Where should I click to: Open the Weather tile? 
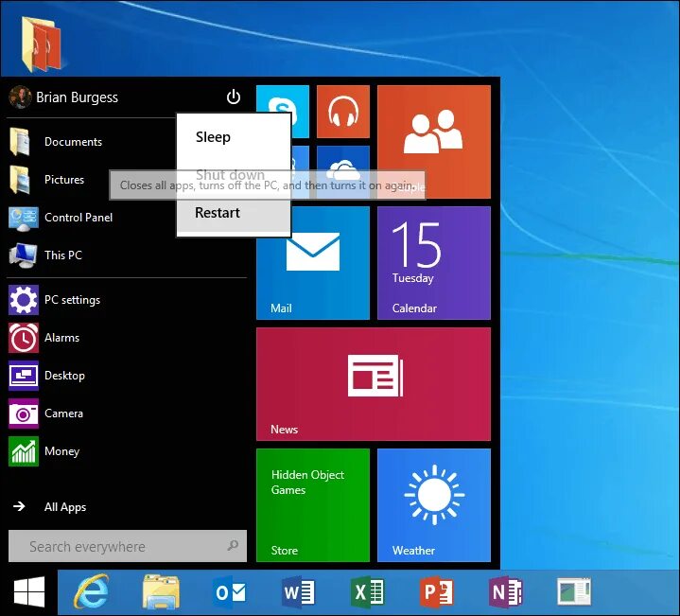point(434,505)
